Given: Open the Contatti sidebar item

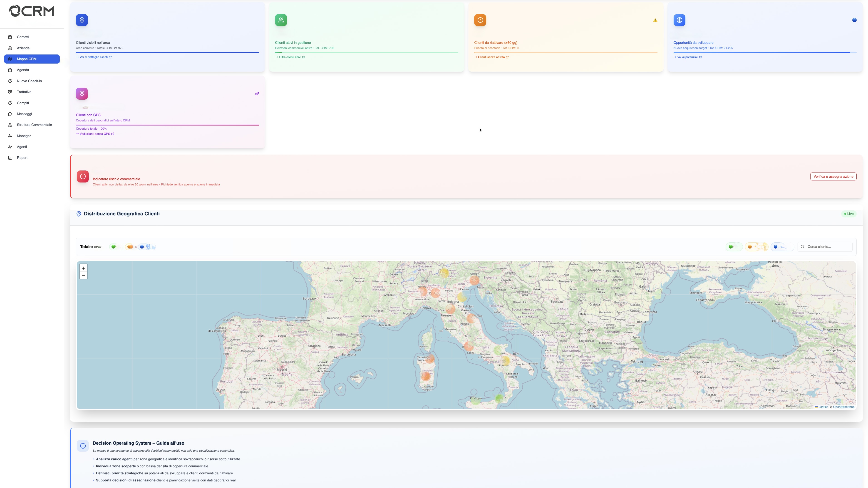Looking at the screenshot, I should point(23,37).
